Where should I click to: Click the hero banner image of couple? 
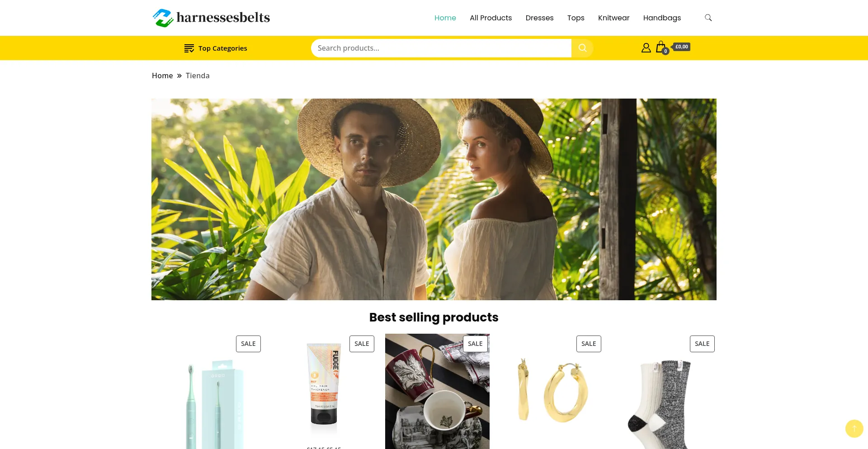434,199
